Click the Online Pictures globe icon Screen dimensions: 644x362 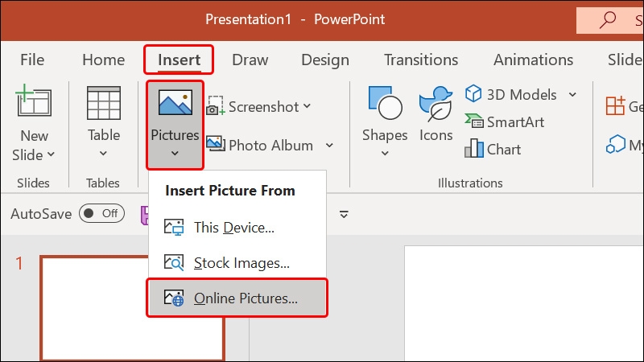[x=174, y=298]
